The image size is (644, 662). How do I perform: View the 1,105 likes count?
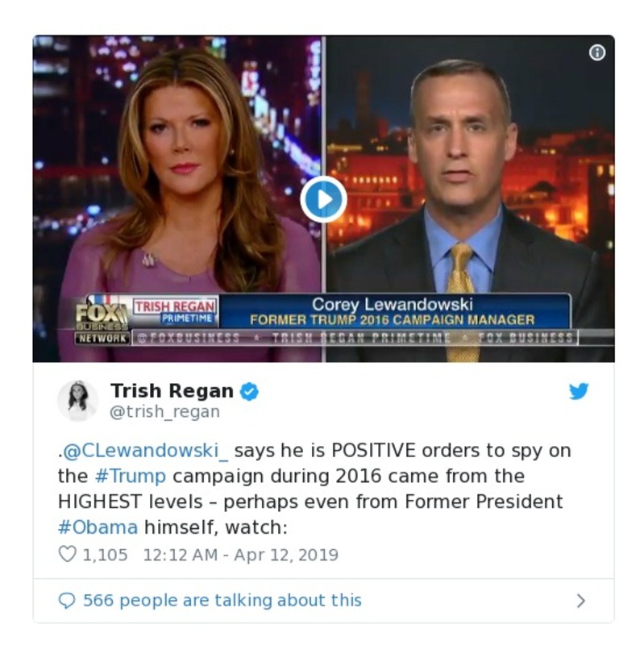(x=105, y=555)
